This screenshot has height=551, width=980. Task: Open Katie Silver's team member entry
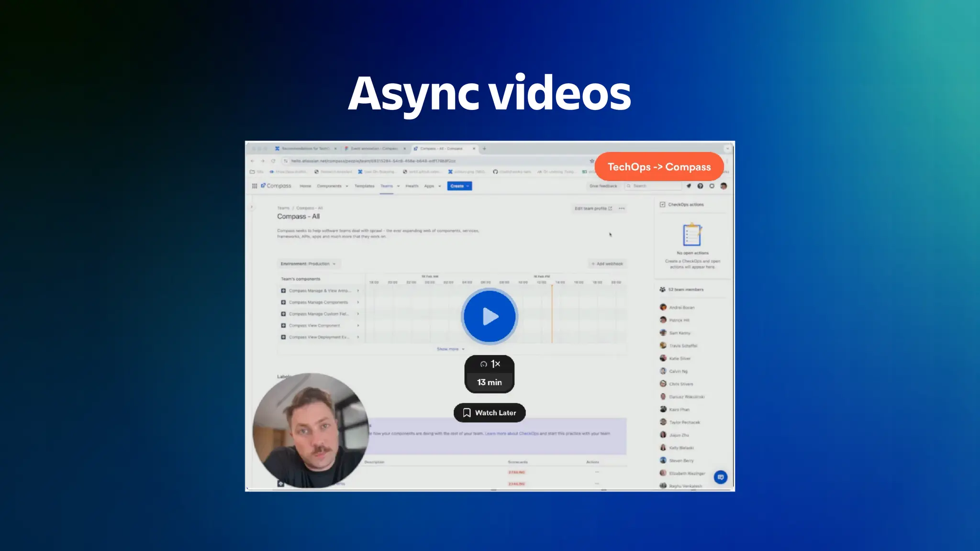coord(675,358)
